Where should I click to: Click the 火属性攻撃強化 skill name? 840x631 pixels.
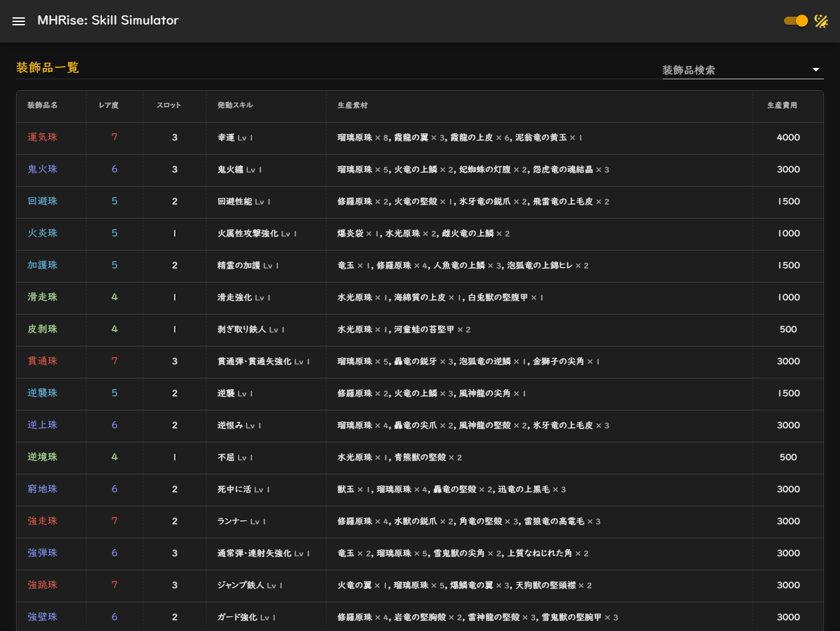pyautogui.click(x=247, y=233)
